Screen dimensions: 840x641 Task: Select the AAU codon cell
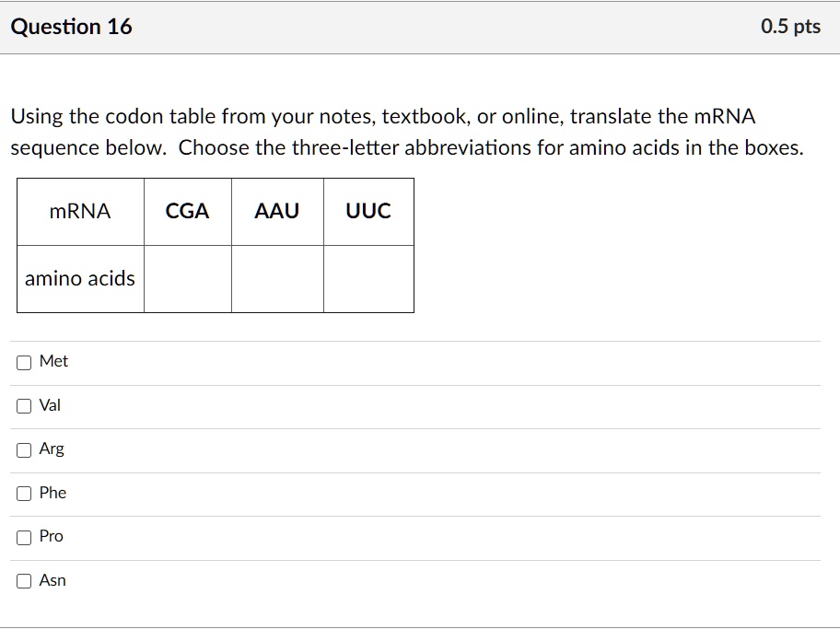(277, 211)
